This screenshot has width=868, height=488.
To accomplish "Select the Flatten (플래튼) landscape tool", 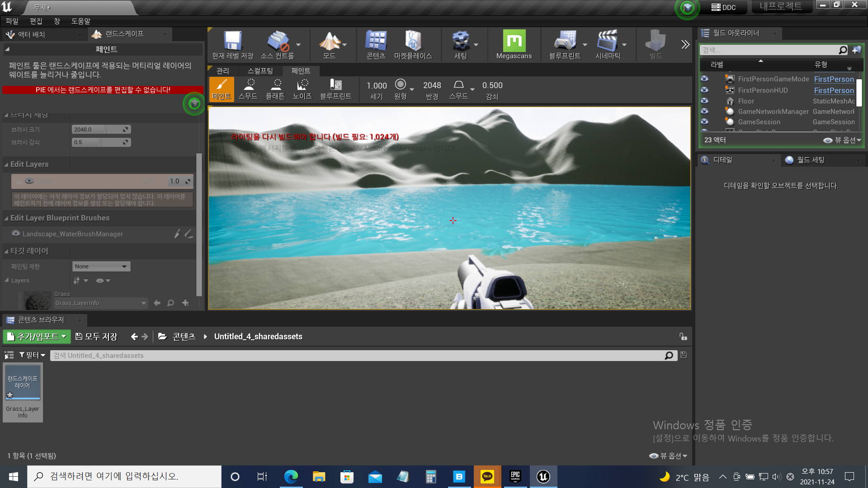I will point(275,89).
